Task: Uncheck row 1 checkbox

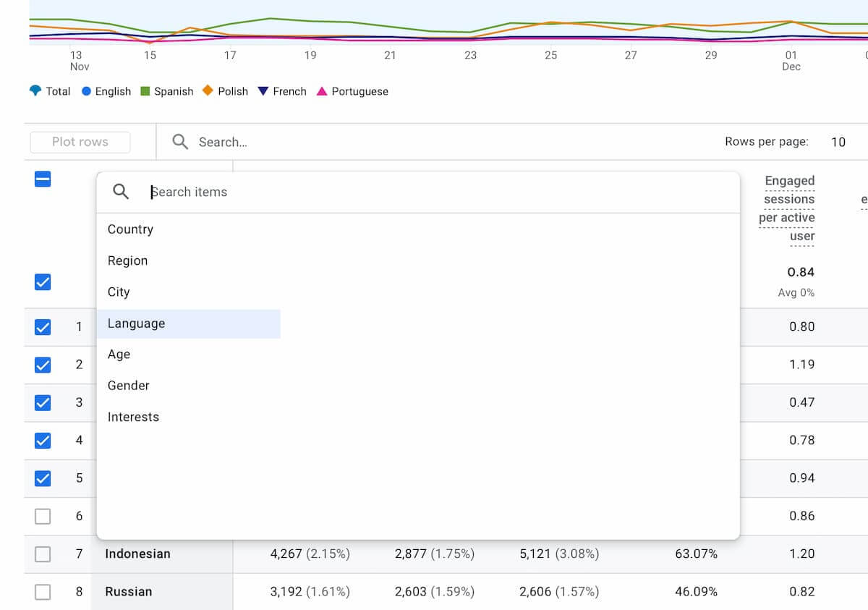Action: coord(42,327)
